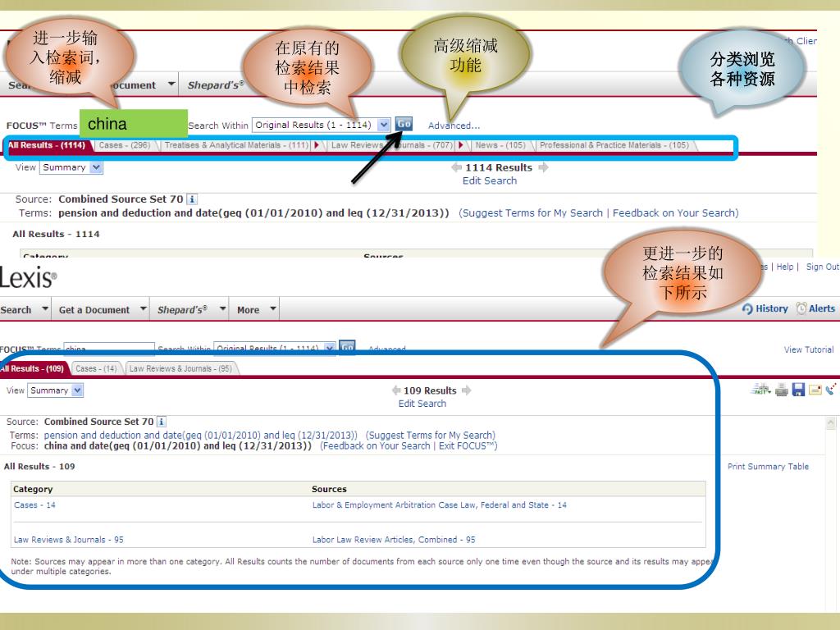The width and height of the screenshot is (840, 630).
Task: Click Edit Search under 1114 Results
Action: tap(490, 180)
